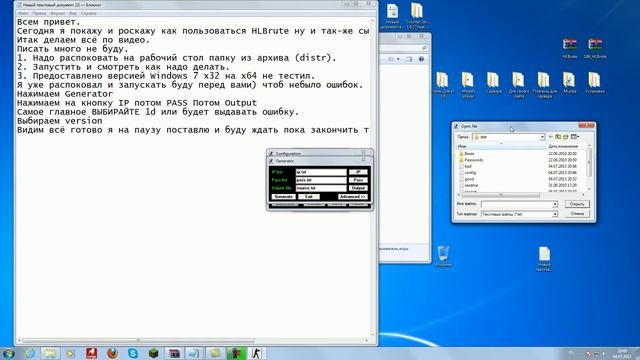640x360 pixels.
Task: Switch to Counter-Strike icon on taskbar
Action: [256, 353]
